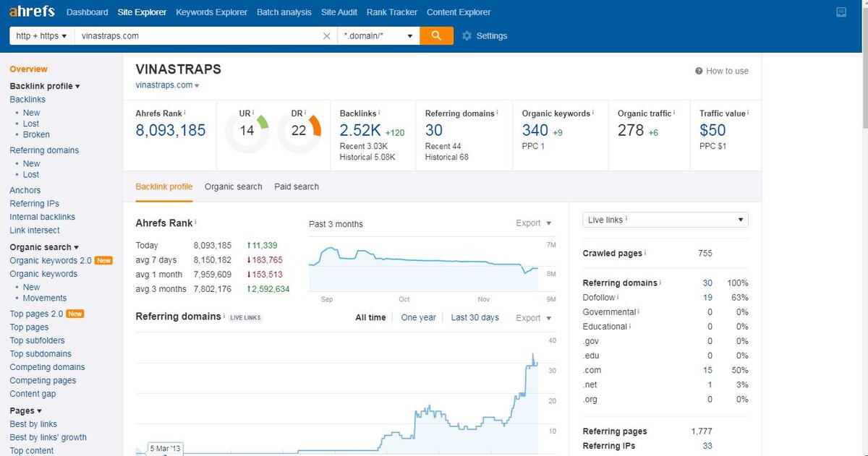
Task: Open the Overview sidebar link
Action: coord(28,69)
